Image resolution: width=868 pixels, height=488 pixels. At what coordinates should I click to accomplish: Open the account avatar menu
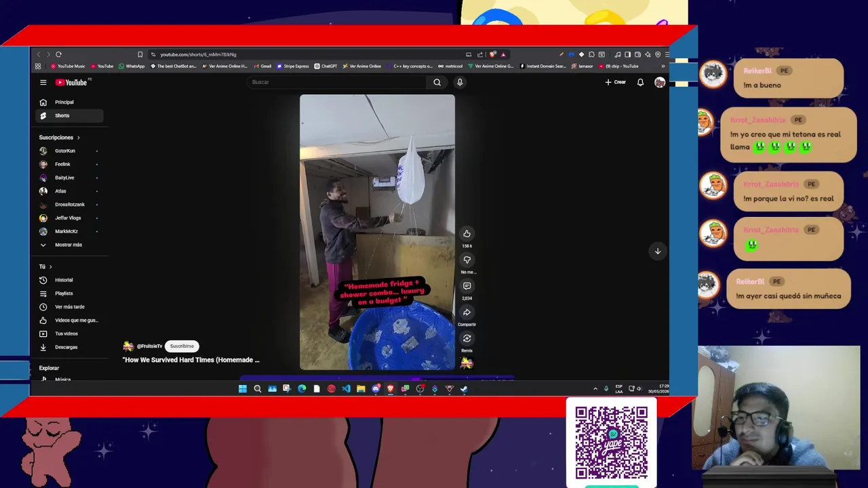(x=660, y=82)
